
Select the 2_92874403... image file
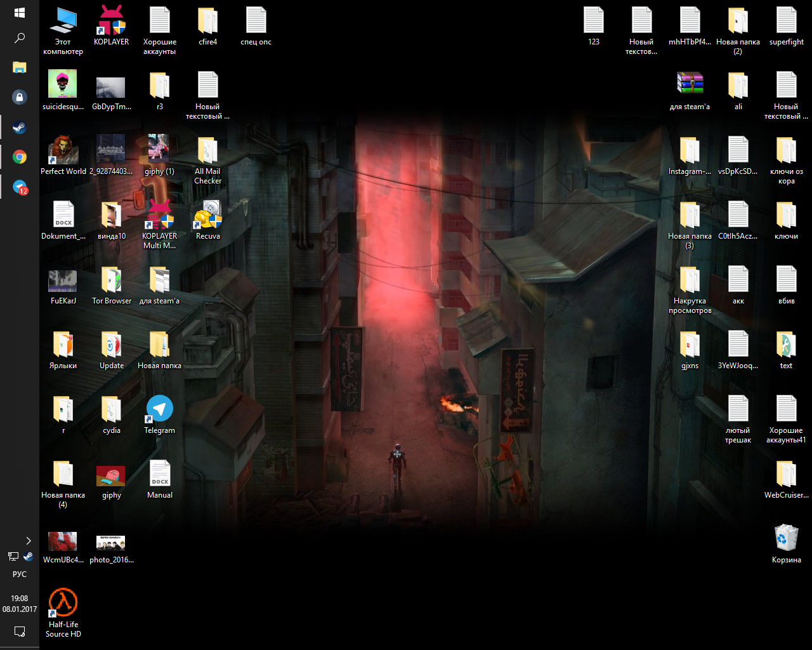point(111,156)
